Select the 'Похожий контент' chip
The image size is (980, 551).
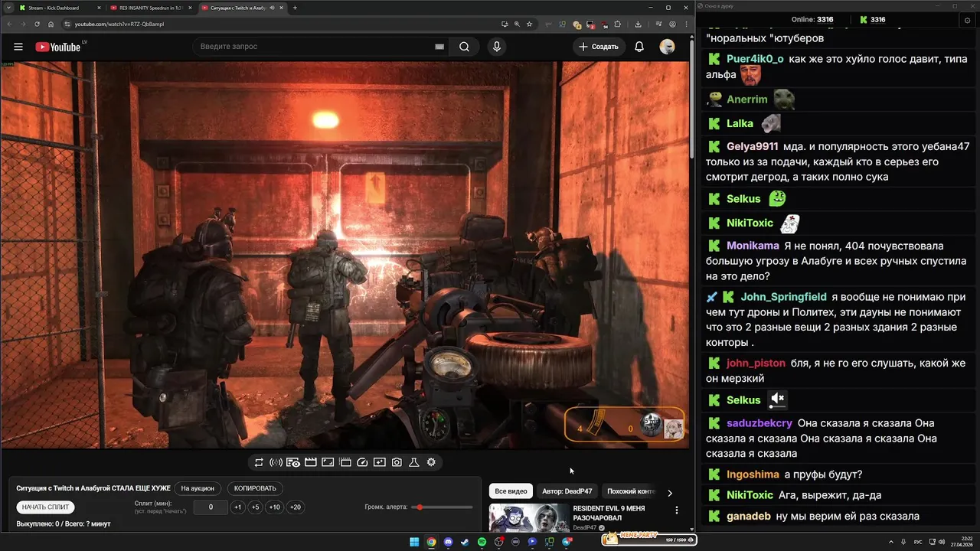tap(631, 491)
